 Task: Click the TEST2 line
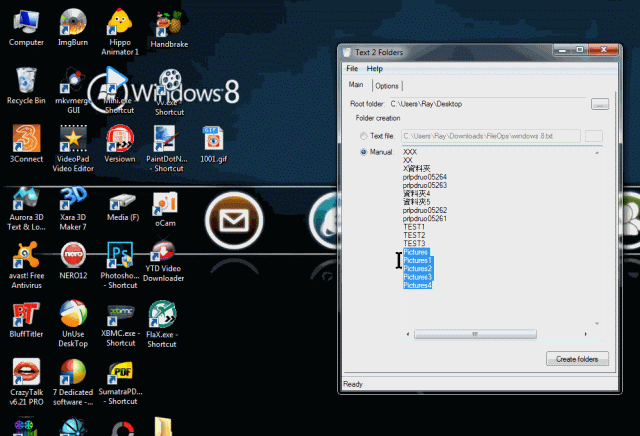tap(414, 235)
